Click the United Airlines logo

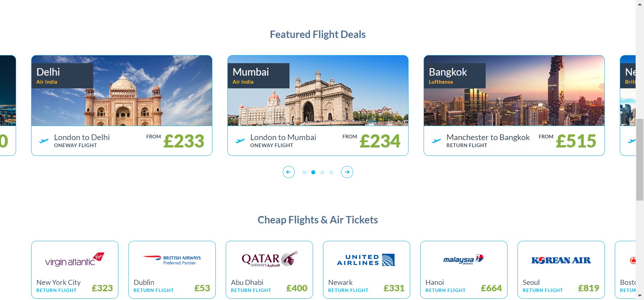tap(366, 260)
